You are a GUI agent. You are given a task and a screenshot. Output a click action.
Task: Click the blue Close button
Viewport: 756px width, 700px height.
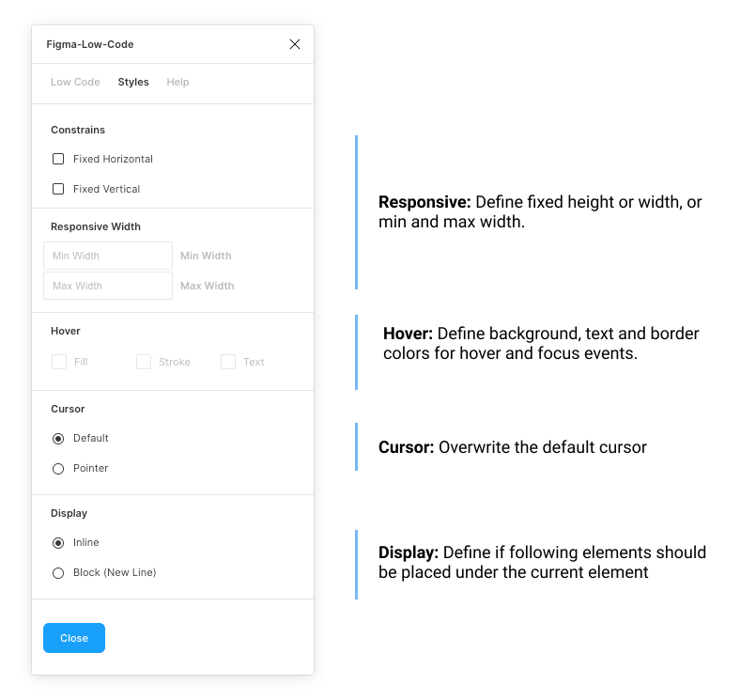click(74, 638)
